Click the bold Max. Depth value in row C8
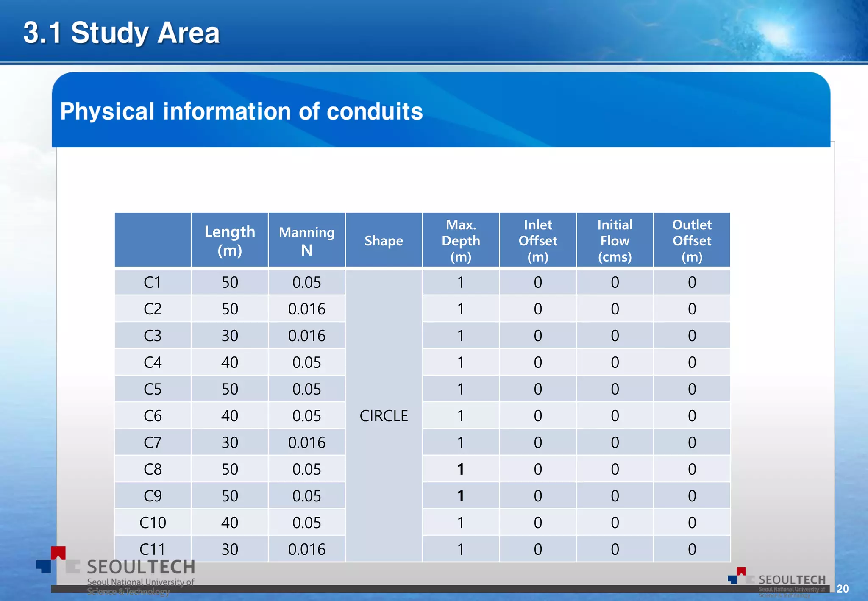Viewport: 868px width, 601px height. coord(461,469)
